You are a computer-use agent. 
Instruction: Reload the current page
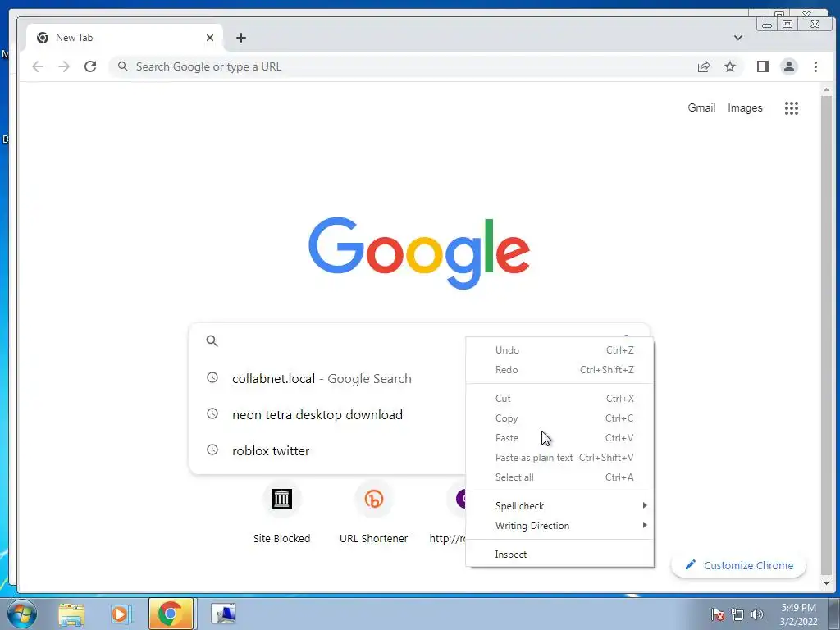[90, 66]
